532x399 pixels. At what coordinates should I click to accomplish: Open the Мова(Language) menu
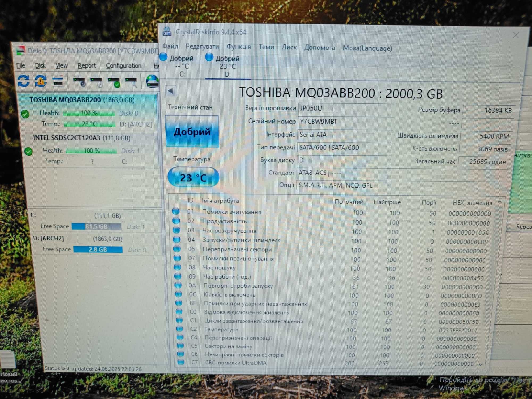[x=367, y=48]
